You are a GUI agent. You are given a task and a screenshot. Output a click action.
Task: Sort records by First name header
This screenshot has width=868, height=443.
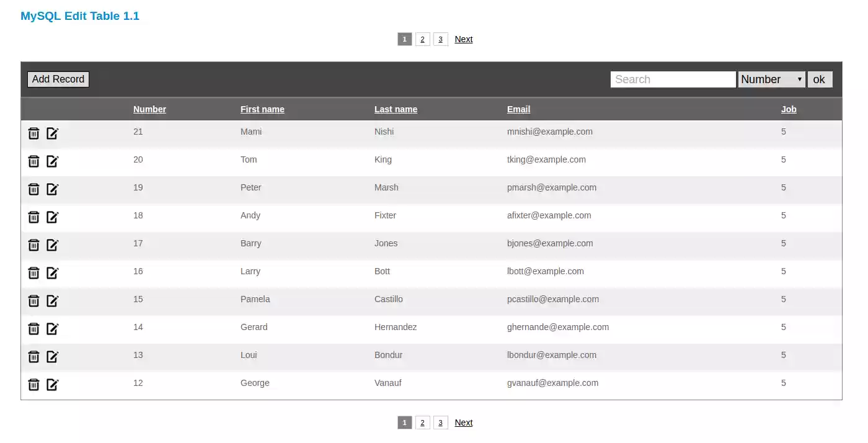pos(262,109)
